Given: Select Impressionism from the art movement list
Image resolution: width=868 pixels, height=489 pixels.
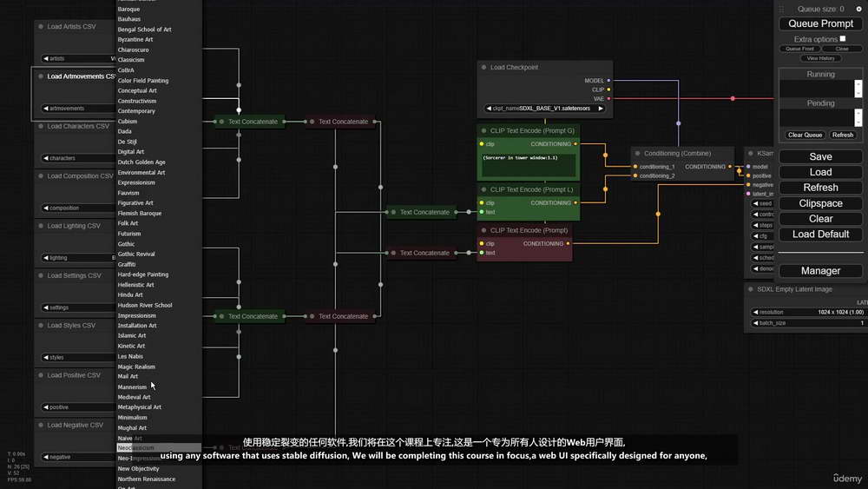Looking at the screenshot, I should click(x=137, y=315).
